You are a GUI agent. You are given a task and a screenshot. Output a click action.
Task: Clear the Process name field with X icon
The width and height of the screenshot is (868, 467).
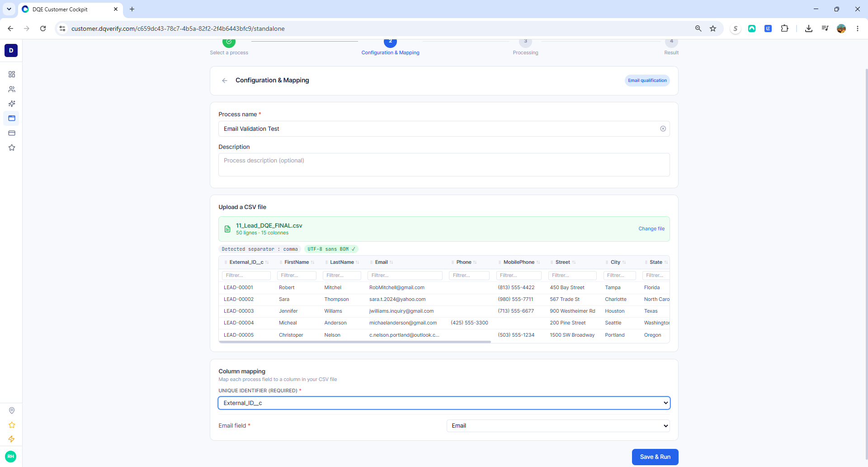[x=663, y=129]
